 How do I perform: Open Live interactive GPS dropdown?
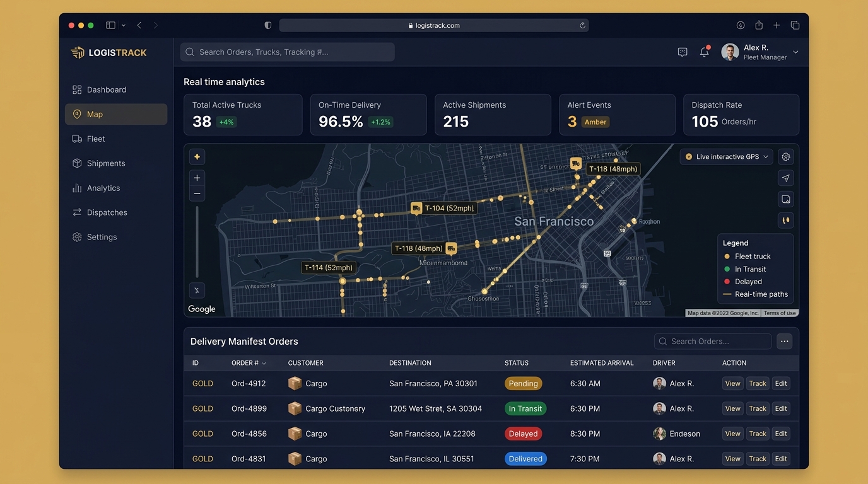(727, 157)
